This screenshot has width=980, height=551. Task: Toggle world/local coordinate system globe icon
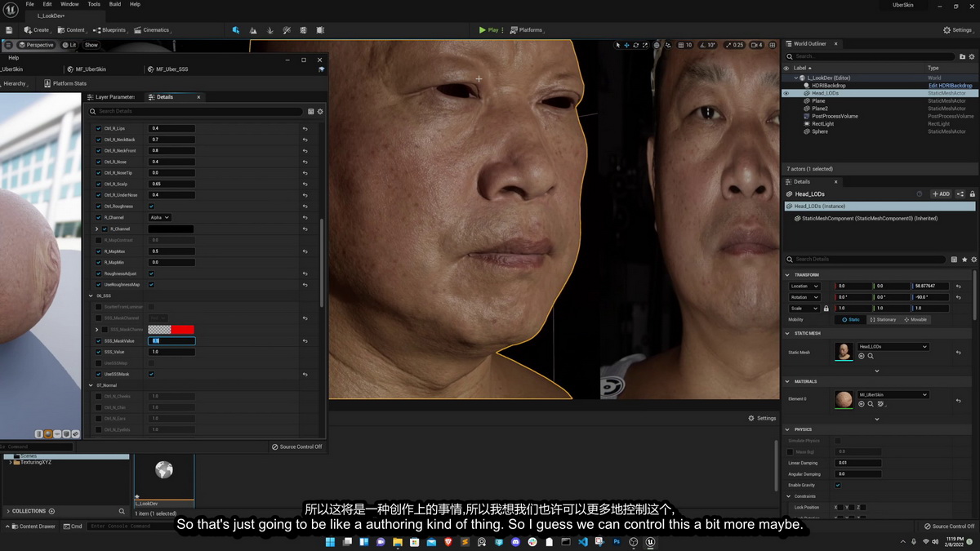tap(657, 45)
